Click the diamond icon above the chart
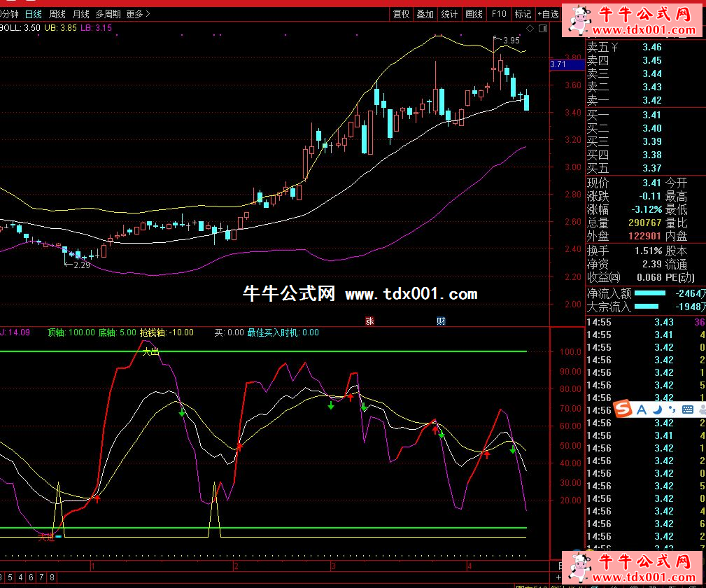 click(x=530, y=29)
